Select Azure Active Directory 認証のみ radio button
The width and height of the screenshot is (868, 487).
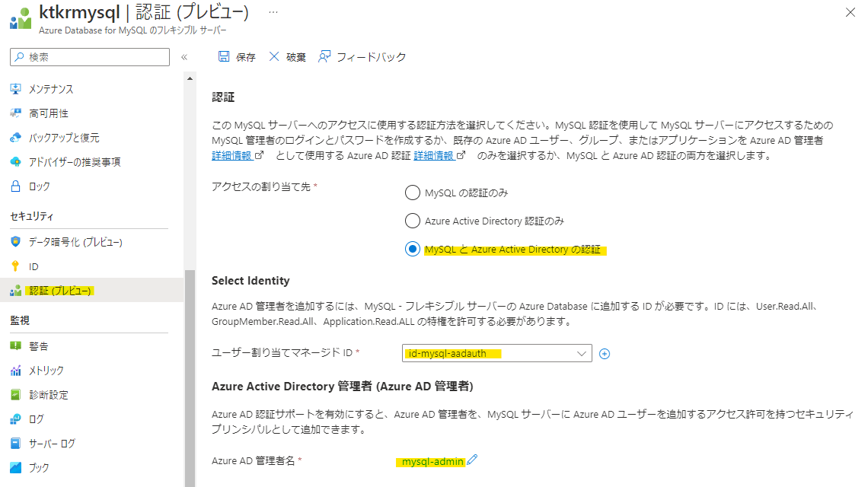413,221
